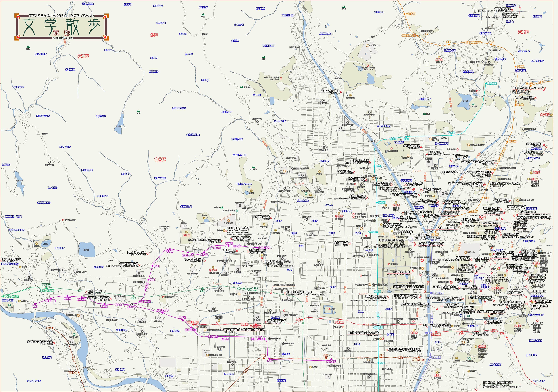
Task: Click the 文学散歩 title banner
Action: pyautogui.click(x=62, y=27)
